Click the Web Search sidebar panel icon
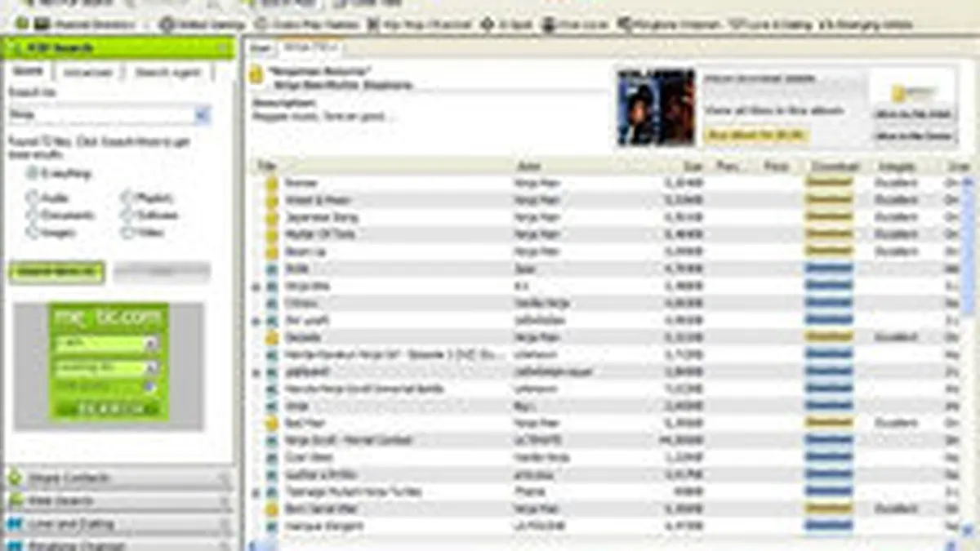 [x=16, y=500]
